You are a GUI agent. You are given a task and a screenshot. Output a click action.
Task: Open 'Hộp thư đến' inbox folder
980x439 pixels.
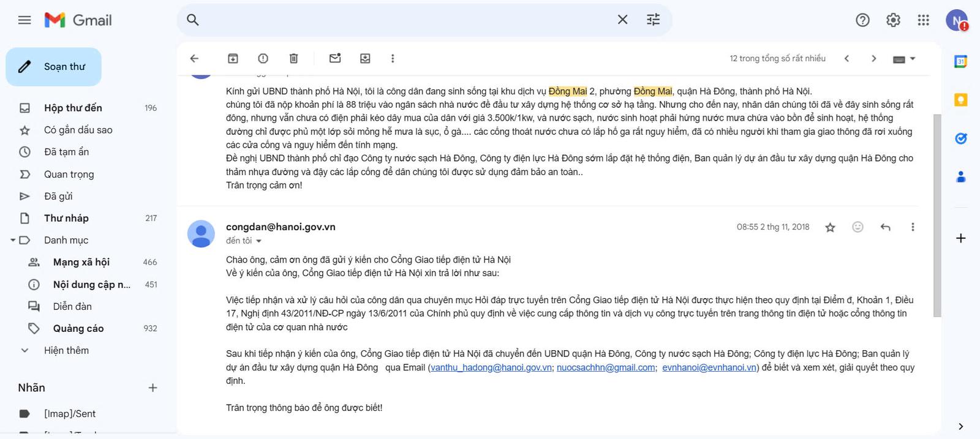click(73, 108)
